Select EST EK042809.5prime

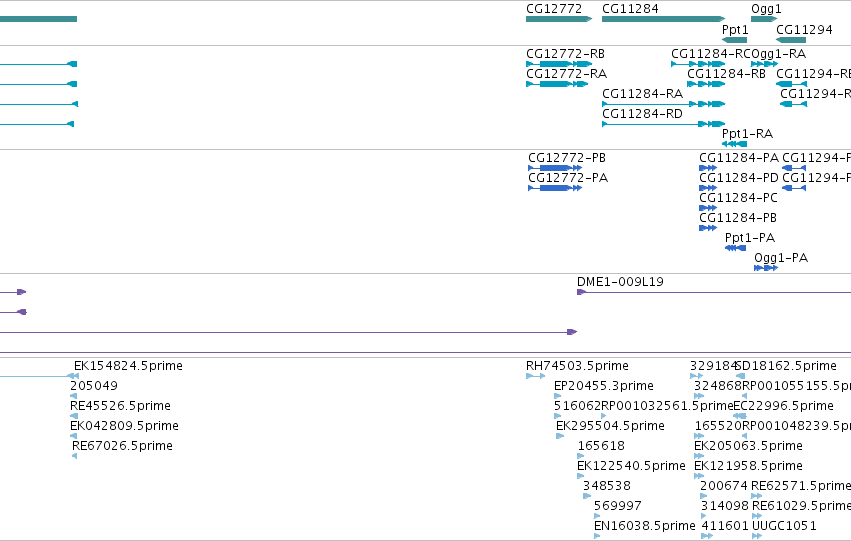tap(124, 426)
